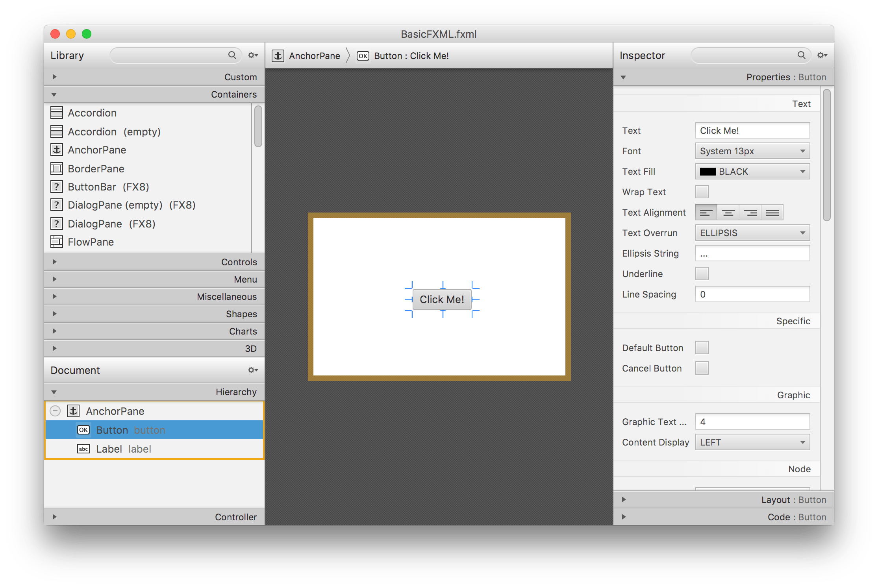Screen dimensions: 878x588
Task: Select right text alignment icon
Action: [x=750, y=213]
